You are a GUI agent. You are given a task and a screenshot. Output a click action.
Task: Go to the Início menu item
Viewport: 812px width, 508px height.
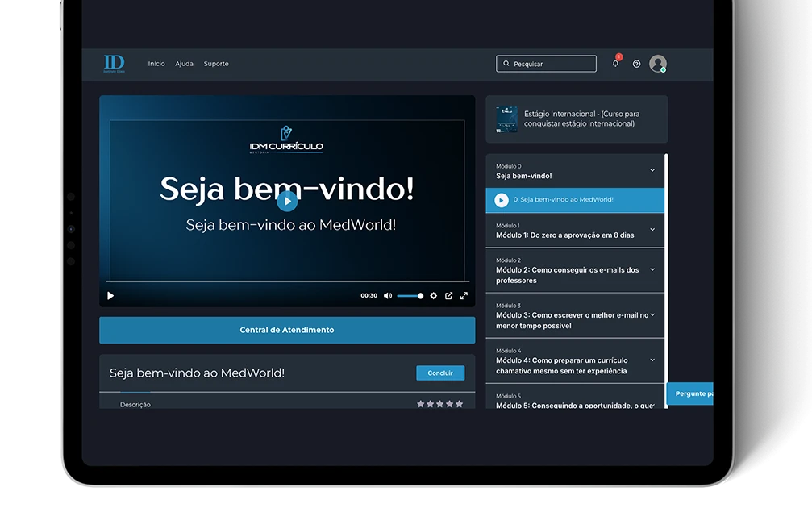156,64
